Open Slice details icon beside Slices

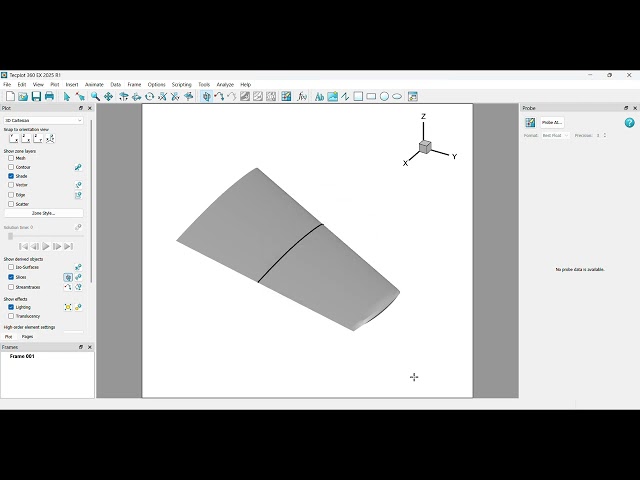coord(78,277)
